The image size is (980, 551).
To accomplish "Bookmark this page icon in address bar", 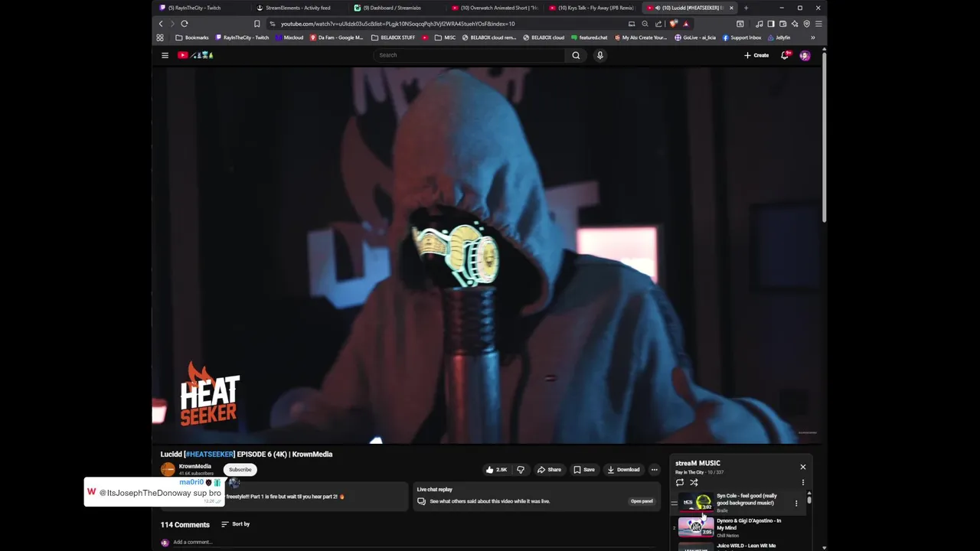I will tap(257, 24).
